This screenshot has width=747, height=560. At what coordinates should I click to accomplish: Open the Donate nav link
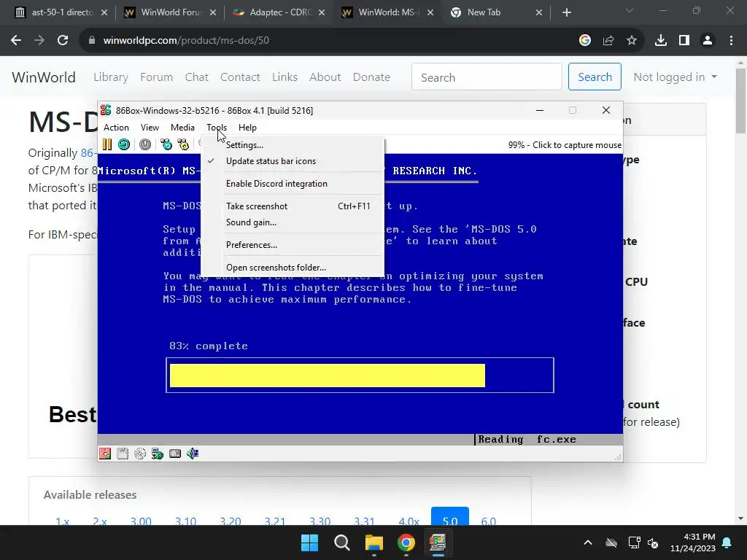click(371, 77)
